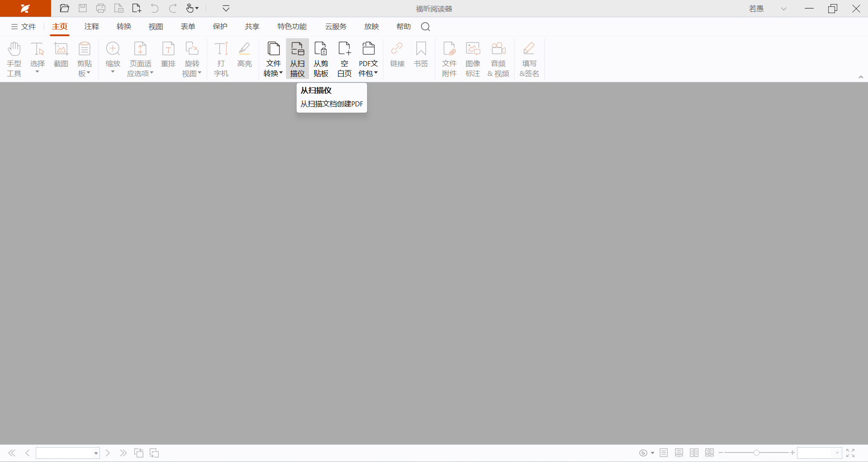868x462 pixels.
Task: Click the Redo arrow icon
Action: pos(173,9)
